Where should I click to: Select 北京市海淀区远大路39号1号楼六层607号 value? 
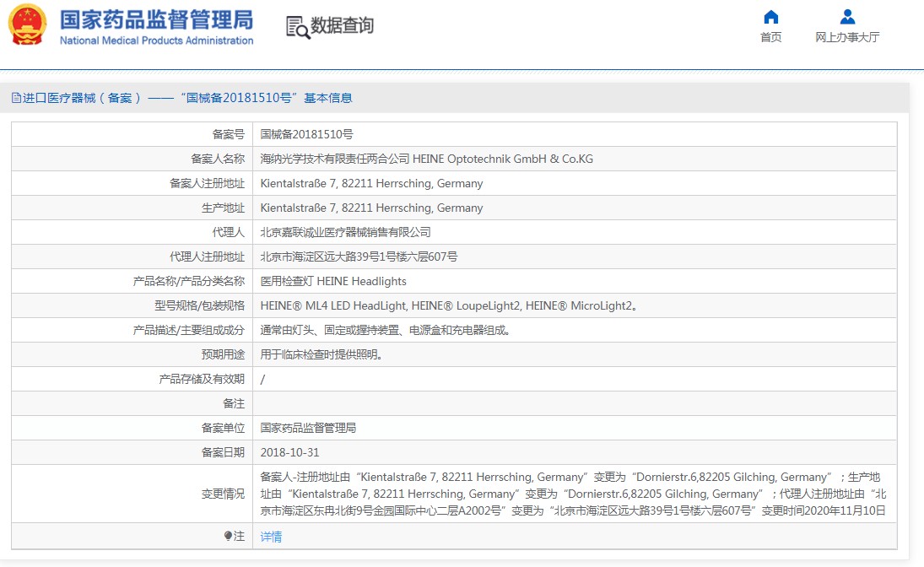[x=359, y=256]
